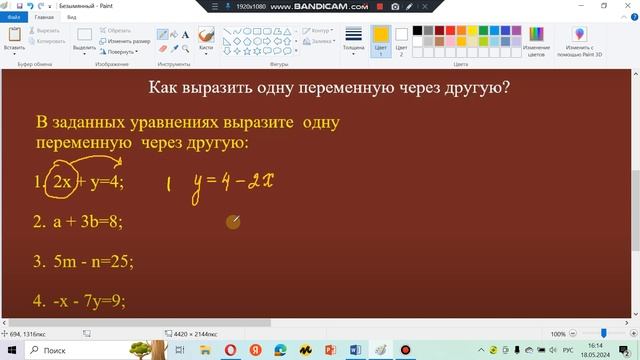
Task: Click the Вставить clipboard icon
Action: tap(15, 34)
